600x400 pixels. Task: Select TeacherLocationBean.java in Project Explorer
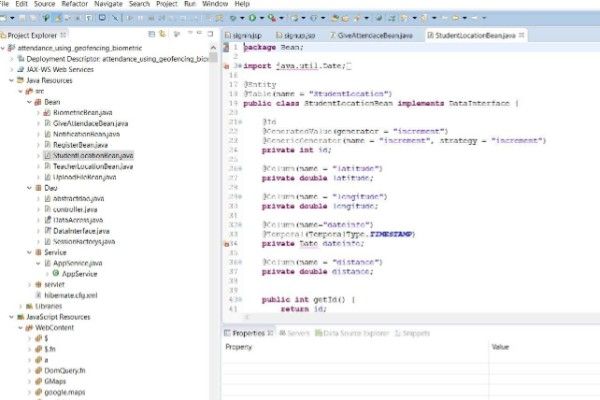pos(93,167)
